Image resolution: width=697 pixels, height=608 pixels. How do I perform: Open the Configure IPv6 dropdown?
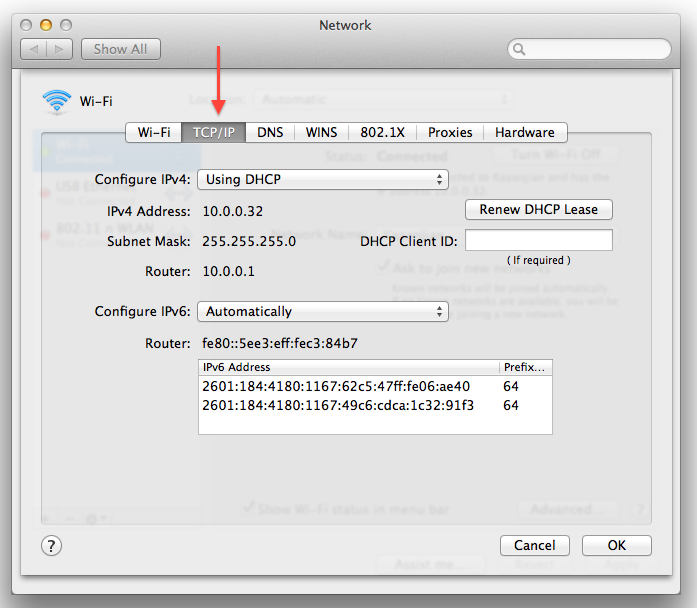(x=323, y=311)
